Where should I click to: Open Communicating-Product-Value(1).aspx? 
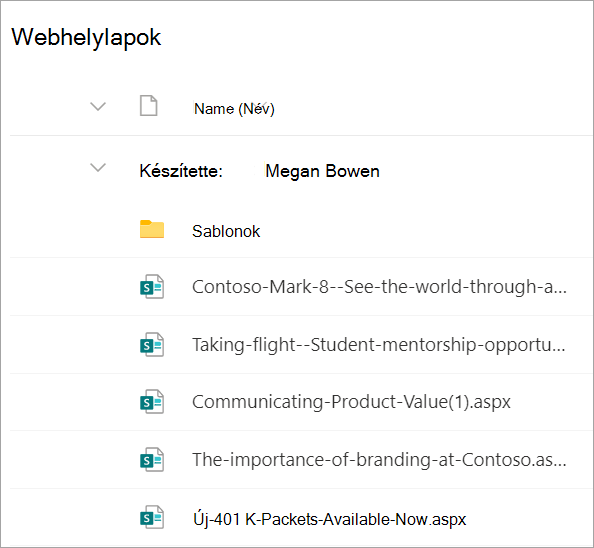[351, 402]
